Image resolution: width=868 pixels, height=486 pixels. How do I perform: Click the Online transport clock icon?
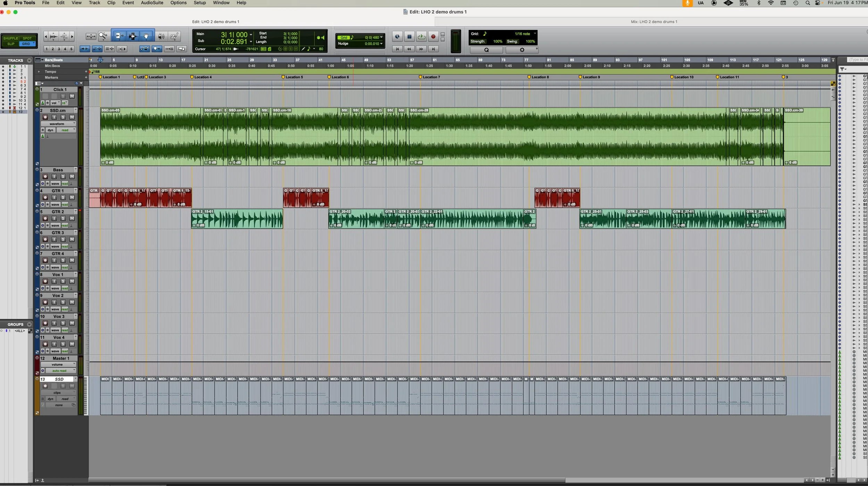(397, 36)
